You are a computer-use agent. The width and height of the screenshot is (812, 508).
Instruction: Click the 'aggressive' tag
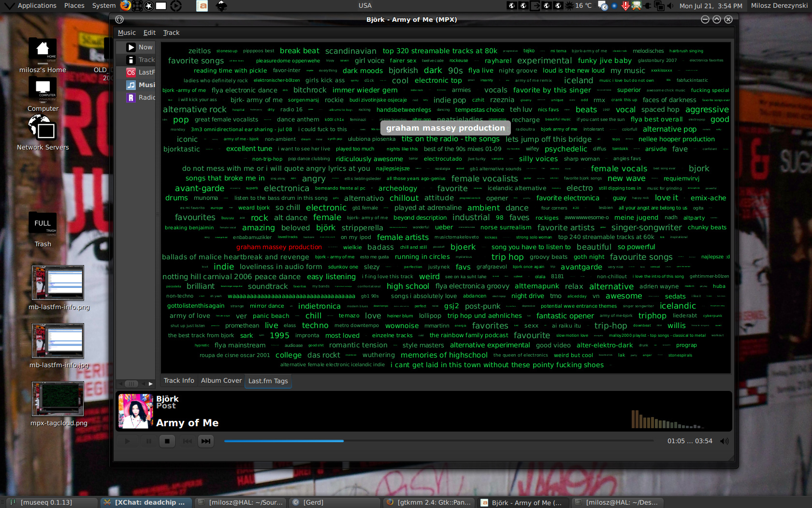click(707, 109)
